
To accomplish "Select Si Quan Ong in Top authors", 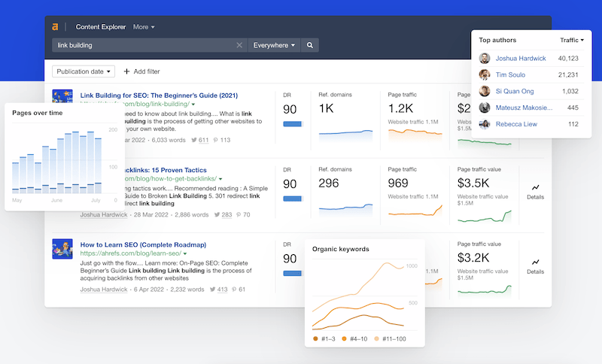I will point(515,91).
